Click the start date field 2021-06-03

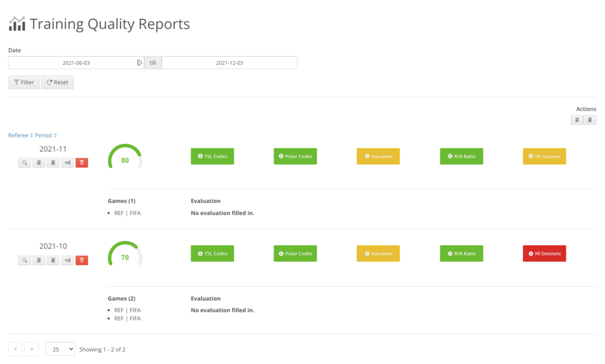point(76,63)
